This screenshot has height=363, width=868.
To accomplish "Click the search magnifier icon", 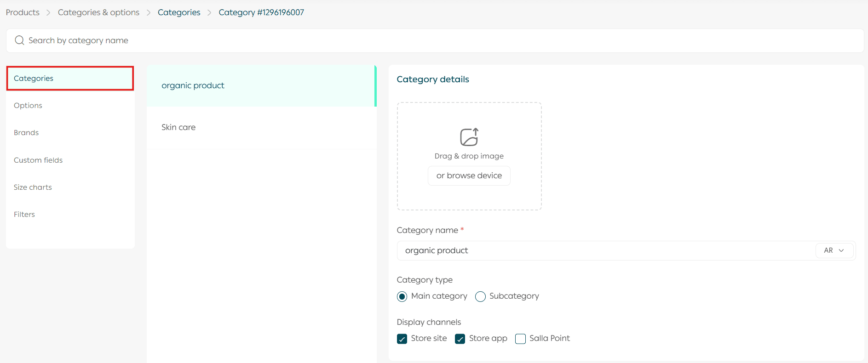I will (19, 40).
